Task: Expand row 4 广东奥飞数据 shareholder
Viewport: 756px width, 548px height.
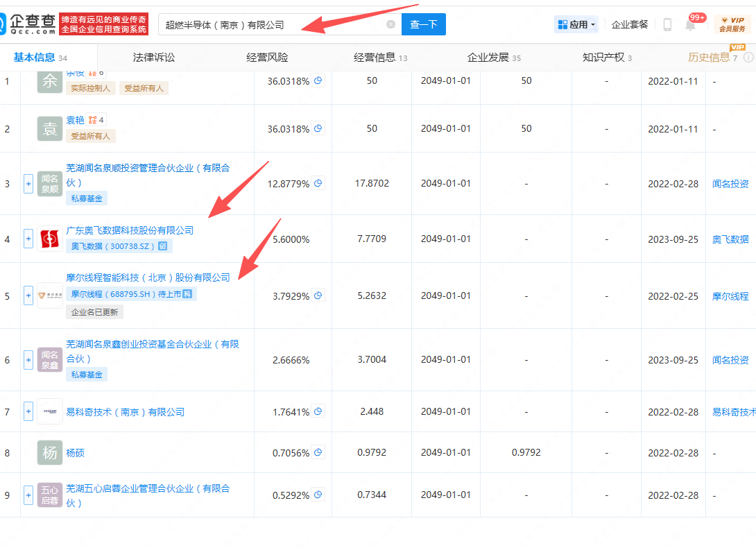Action: (28, 239)
